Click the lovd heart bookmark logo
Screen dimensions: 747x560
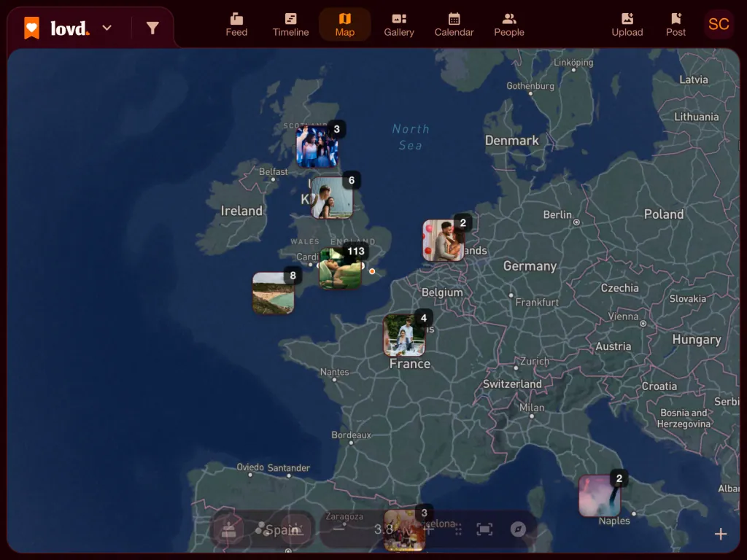tap(32, 28)
